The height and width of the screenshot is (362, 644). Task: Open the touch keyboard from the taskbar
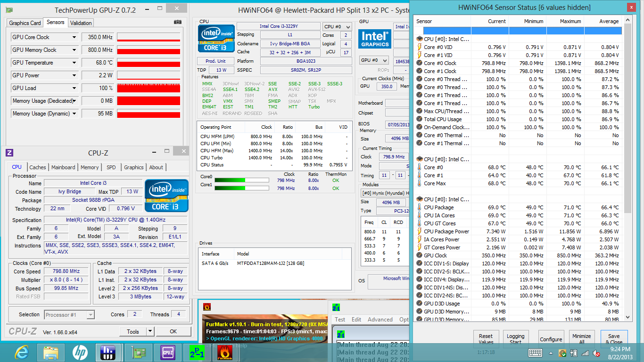535,353
